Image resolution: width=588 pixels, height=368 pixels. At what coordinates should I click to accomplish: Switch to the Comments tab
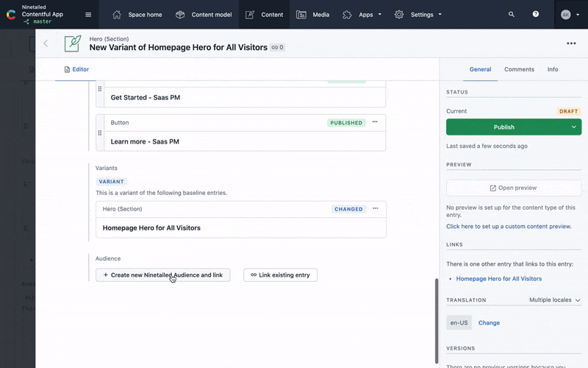519,69
